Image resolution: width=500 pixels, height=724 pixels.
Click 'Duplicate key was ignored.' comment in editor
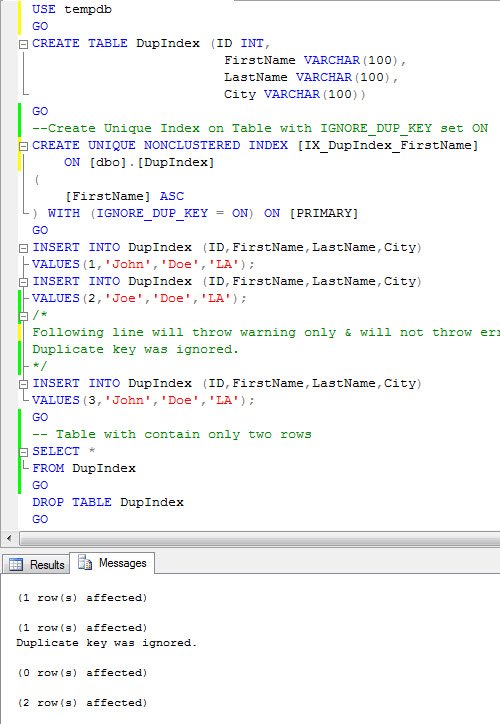pos(135,350)
